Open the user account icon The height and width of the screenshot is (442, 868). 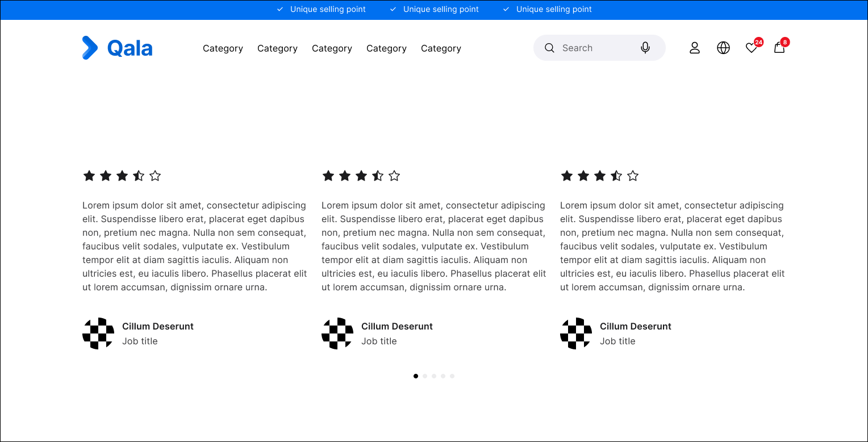695,48
